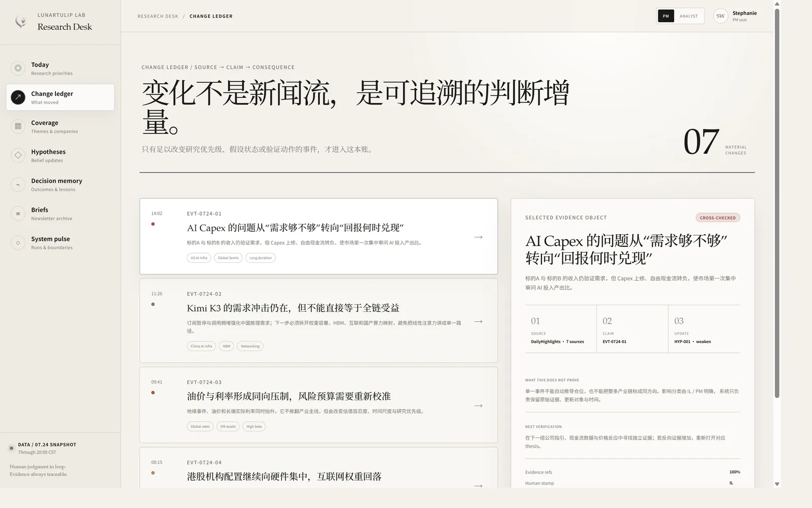Open System pulse runs & boundaries
Screen dimensions: 812x508
[60, 243]
